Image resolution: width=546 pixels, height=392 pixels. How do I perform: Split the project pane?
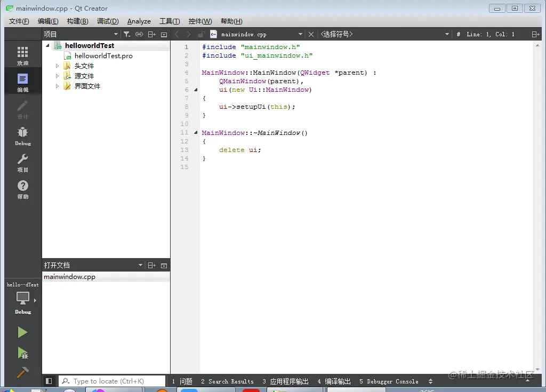click(x=152, y=34)
